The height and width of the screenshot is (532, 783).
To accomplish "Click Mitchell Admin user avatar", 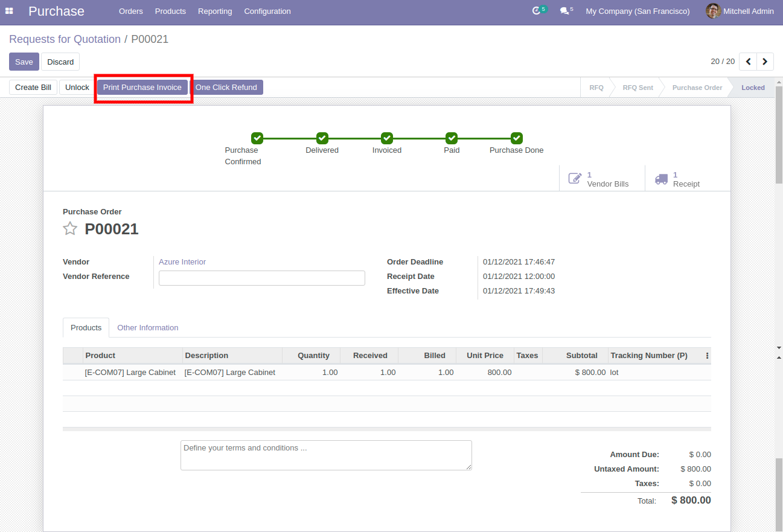I will pos(713,11).
